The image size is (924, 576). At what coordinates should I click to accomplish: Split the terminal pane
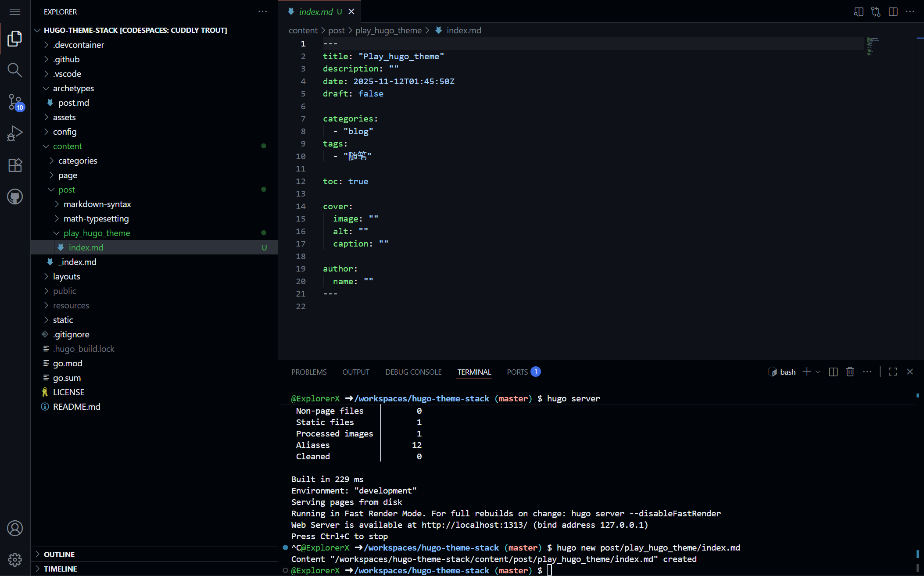click(x=833, y=372)
